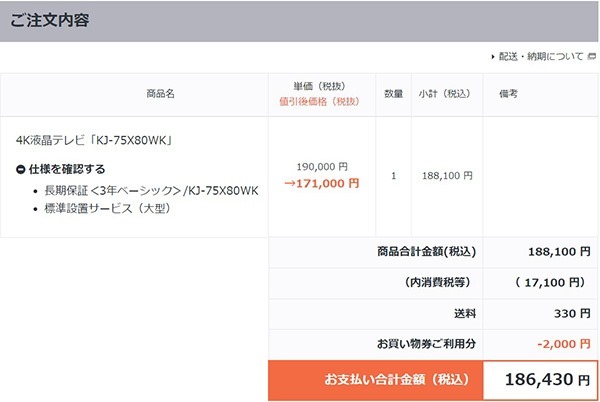
Task: Click arrow icon before 配送・納期について
Action: [x=493, y=56]
